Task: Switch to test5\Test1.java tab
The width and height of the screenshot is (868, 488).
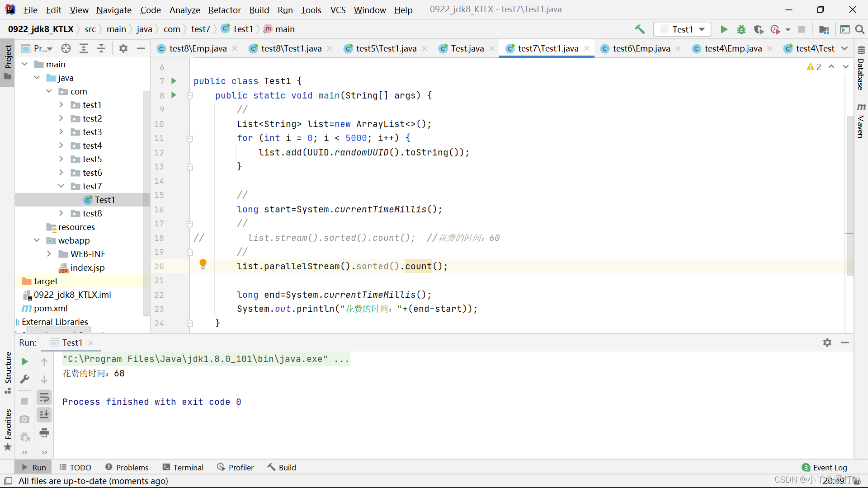Action: tap(386, 48)
